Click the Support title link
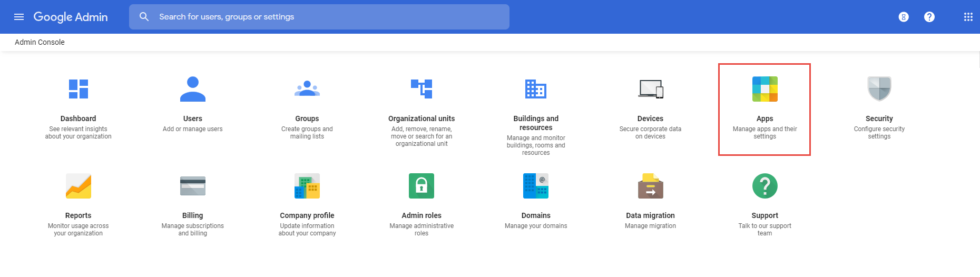 click(765, 215)
